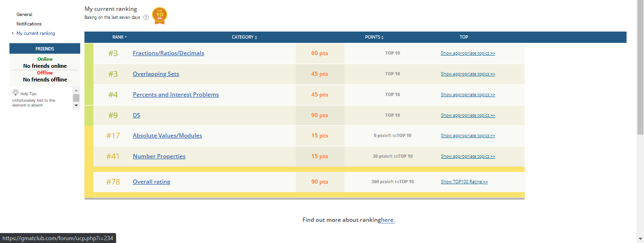The image size is (644, 243).
Task: Click the '#78' overall rank number
Action: coord(113,182)
